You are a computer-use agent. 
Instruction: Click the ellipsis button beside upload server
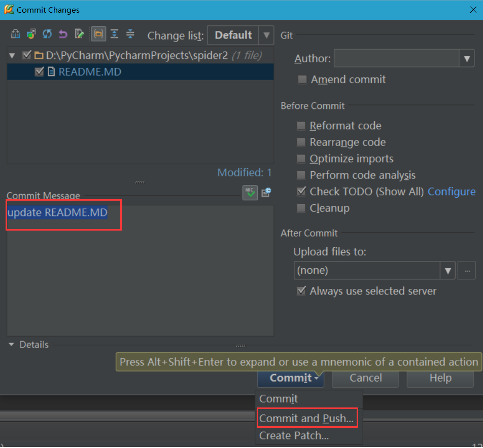(467, 271)
